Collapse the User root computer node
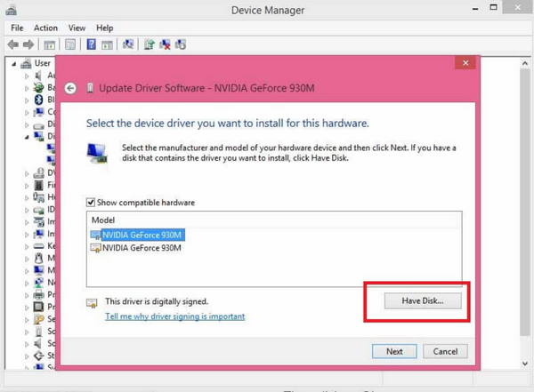The image size is (534, 392). coord(14,63)
